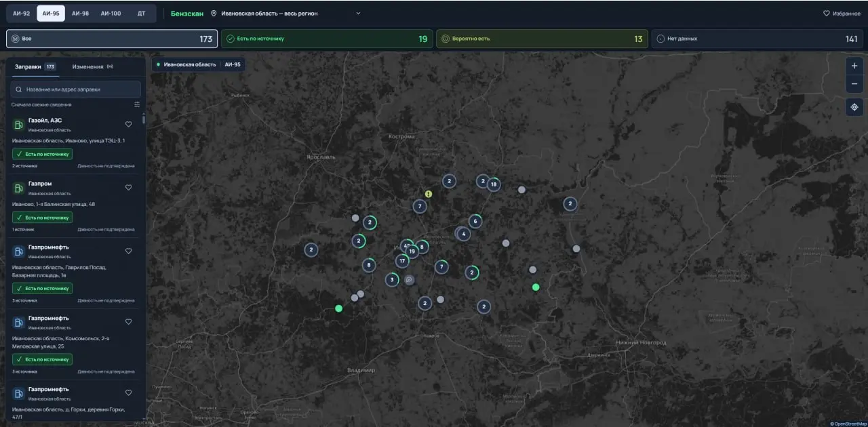This screenshot has width=868, height=427.
Task: Change the Сначала свежие сведения sort order
Action: (x=41, y=104)
